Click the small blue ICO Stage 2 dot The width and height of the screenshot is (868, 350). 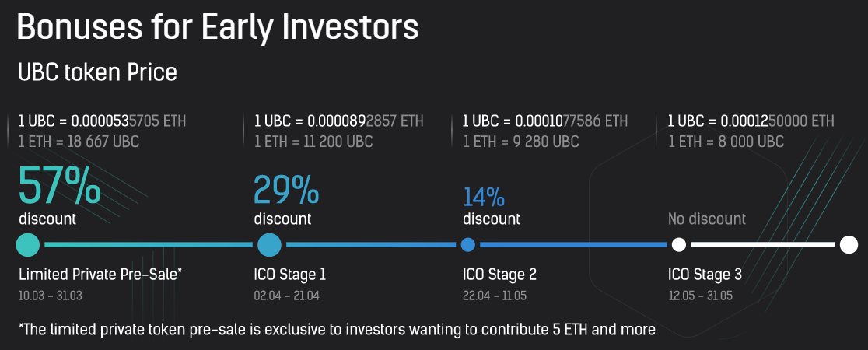(x=467, y=245)
